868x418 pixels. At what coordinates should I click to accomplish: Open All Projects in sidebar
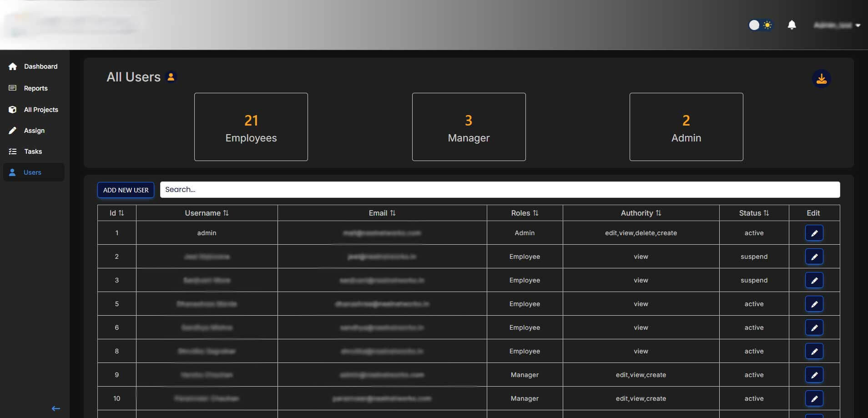pos(34,110)
